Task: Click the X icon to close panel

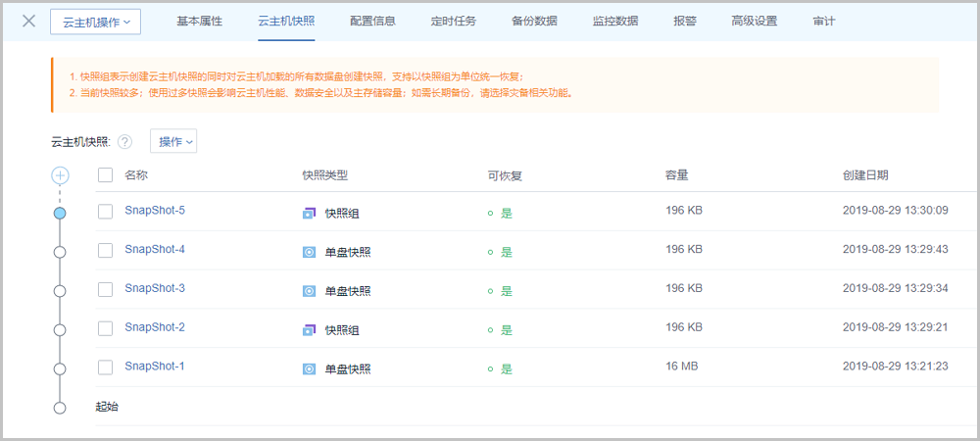Action: (28, 21)
